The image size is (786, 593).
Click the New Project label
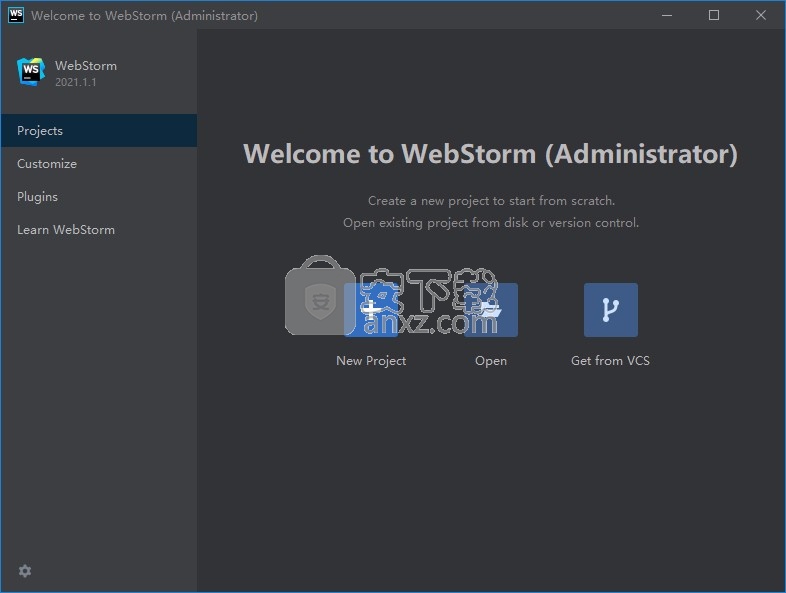tap(371, 361)
